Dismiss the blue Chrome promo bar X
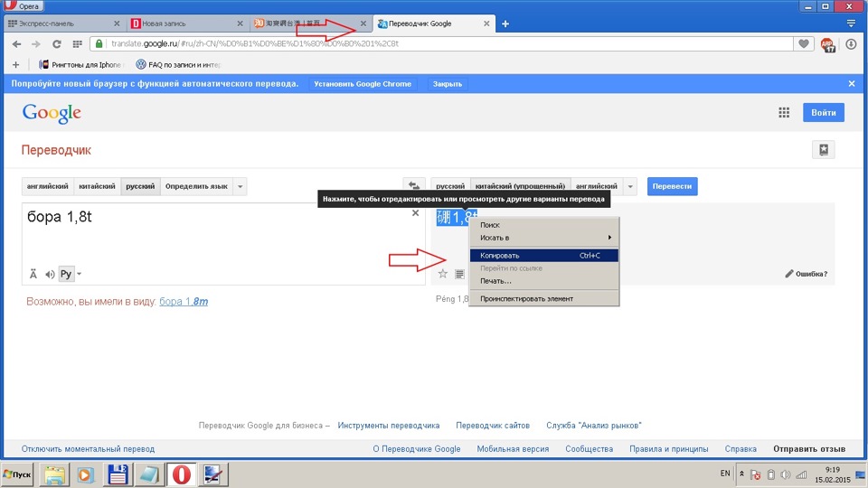The width and height of the screenshot is (868, 488). (852, 83)
